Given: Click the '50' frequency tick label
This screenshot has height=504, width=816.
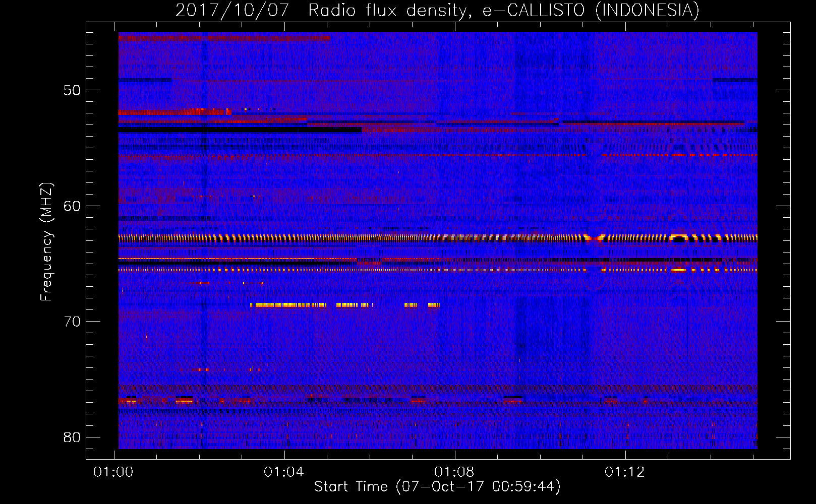Looking at the screenshot, I should click(x=72, y=90).
